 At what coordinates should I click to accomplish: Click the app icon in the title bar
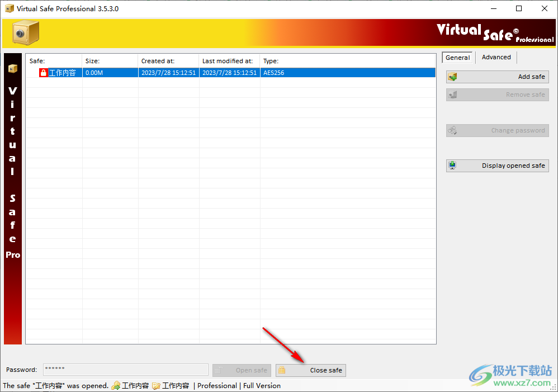(x=10, y=8)
